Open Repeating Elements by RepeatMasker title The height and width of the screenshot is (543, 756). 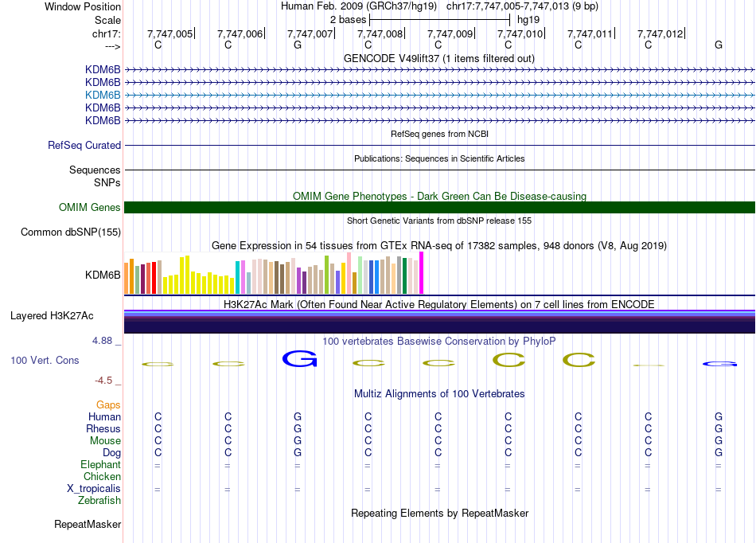(439, 513)
